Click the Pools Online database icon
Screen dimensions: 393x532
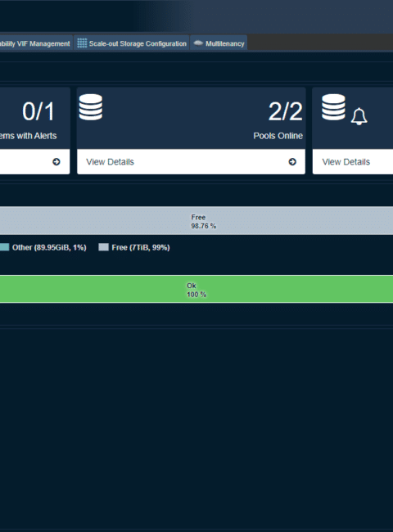point(91,107)
